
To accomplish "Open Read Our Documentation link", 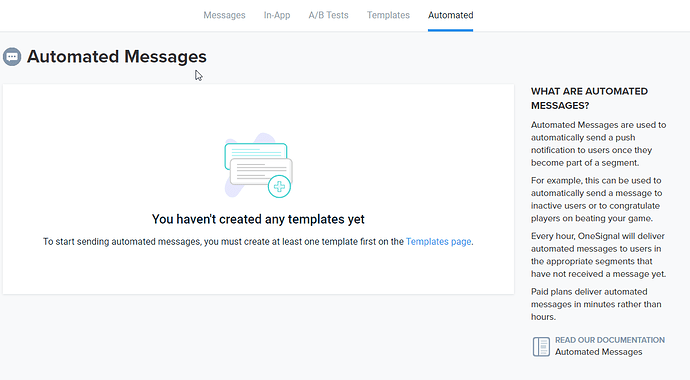I will (609, 340).
